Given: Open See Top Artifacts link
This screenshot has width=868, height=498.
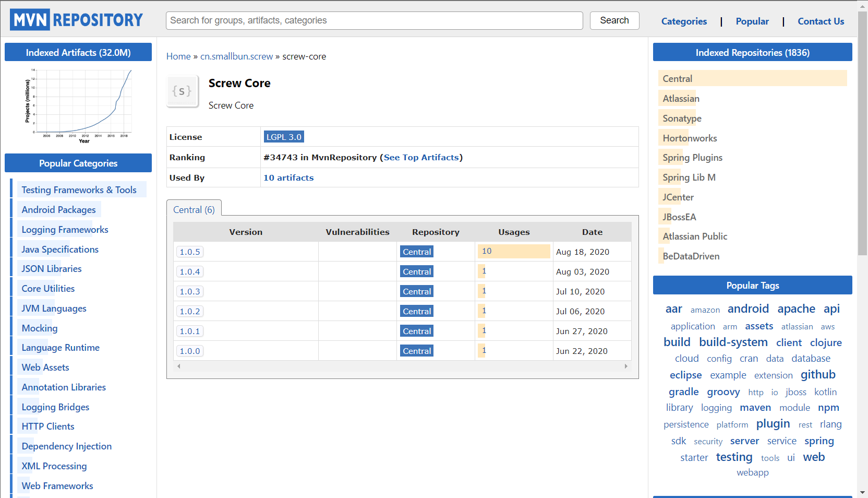Looking at the screenshot, I should [421, 157].
